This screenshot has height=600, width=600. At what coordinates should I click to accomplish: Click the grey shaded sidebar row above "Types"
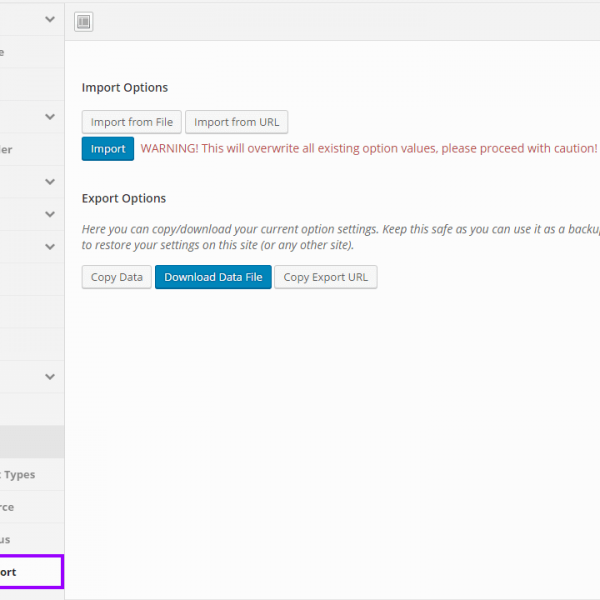30,442
